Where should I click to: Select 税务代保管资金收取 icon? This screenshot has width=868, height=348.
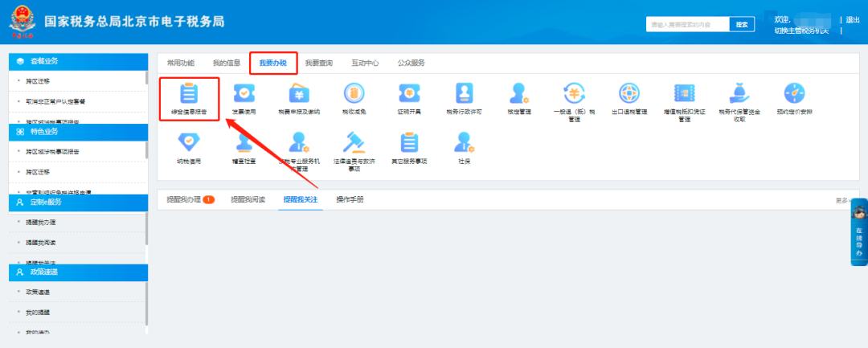pyautogui.click(x=739, y=93)
